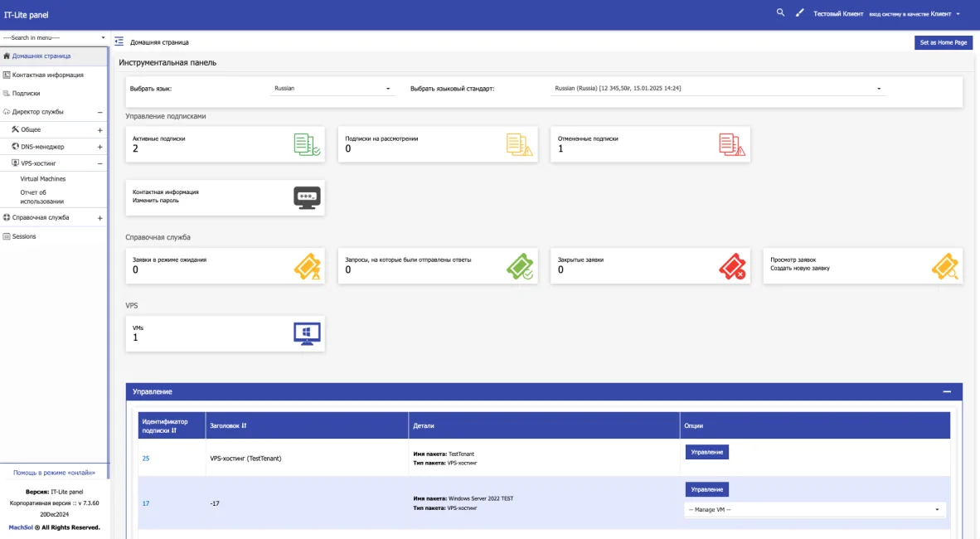
Task: Click the search magnifier icon in header
Action: pyautogui.click(x=780, y=12)
